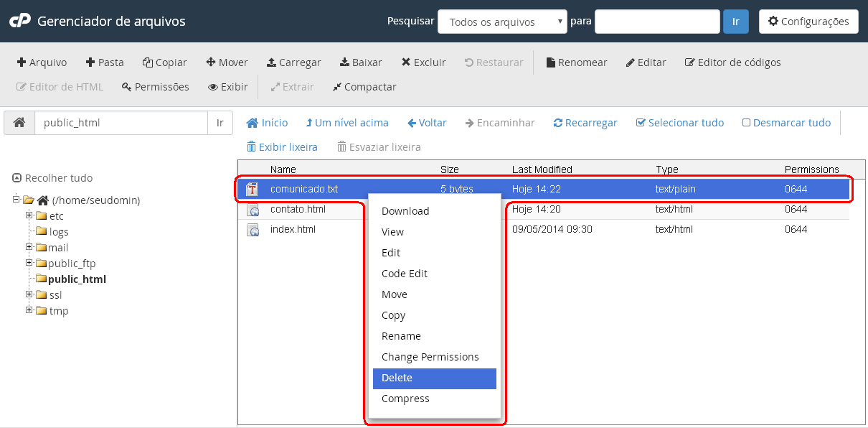Click Excluir in the toolbar
The width and height of the screenshot is (868, 428).
pyautogui.click(x=423, y=62)
